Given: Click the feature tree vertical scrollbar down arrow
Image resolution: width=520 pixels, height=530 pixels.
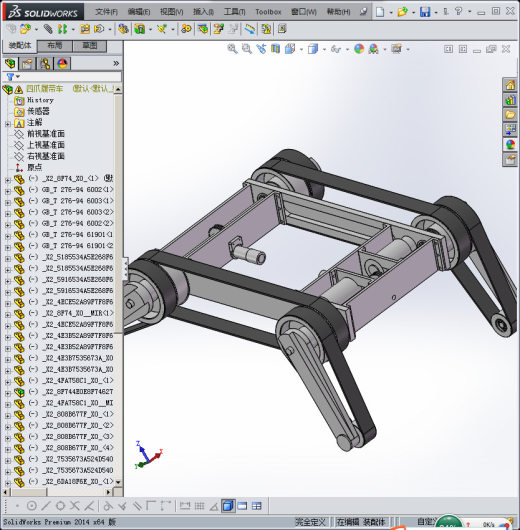Looking at the screenshot, I should tap(118, 482).
